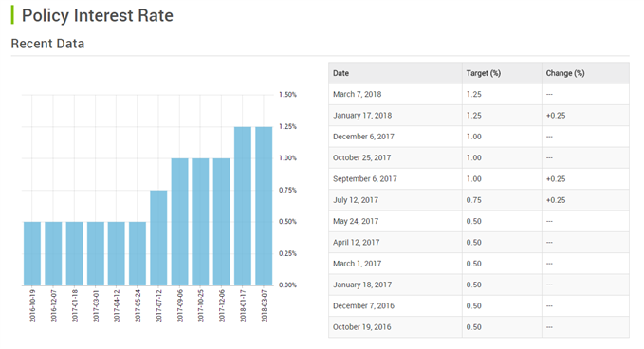Click the 1.50% y-axis label

coord(287,95)
